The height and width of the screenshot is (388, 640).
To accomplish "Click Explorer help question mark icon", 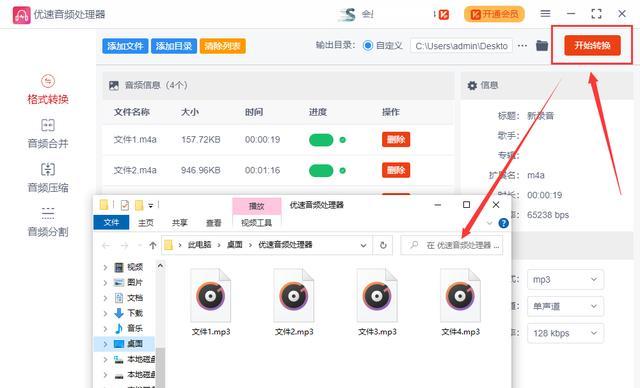I will tap(504, 223).
